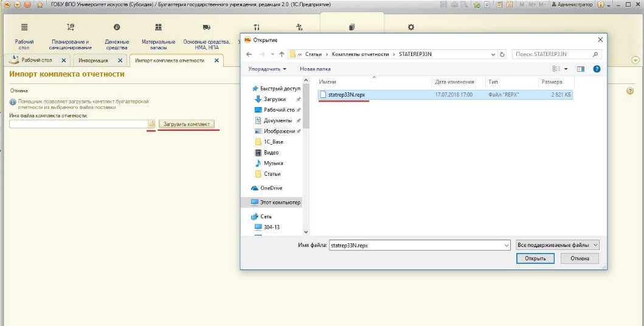Click the Открыть button
The height and width of the screenshot is (326, 644).
[x=535, y=258]
